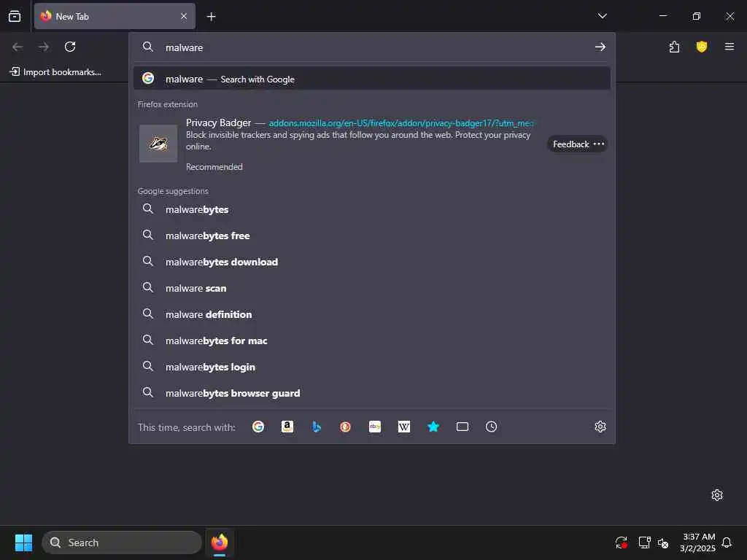Choose malwarebytes browser guard suggestion
This screenshot has height=560, width=747.
pyautogui.click(x=371, y=393)
